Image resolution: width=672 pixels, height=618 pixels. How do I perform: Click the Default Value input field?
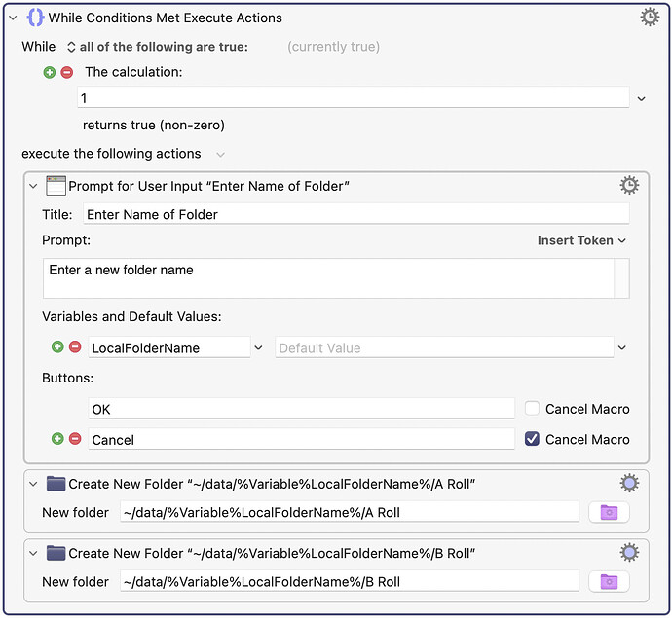click(x=444, y=347)
